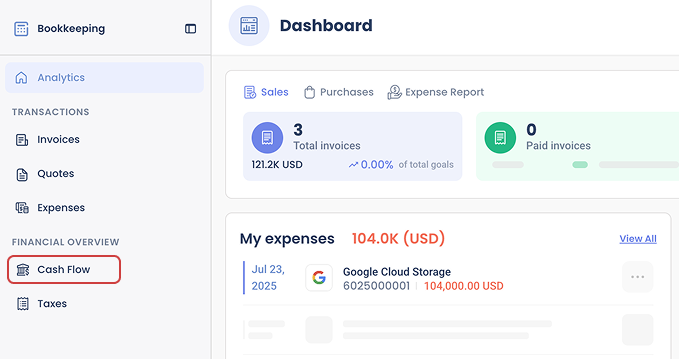Click the Expenses sidebar icon
The image size is (679, 360).
(x=22, y=208)
